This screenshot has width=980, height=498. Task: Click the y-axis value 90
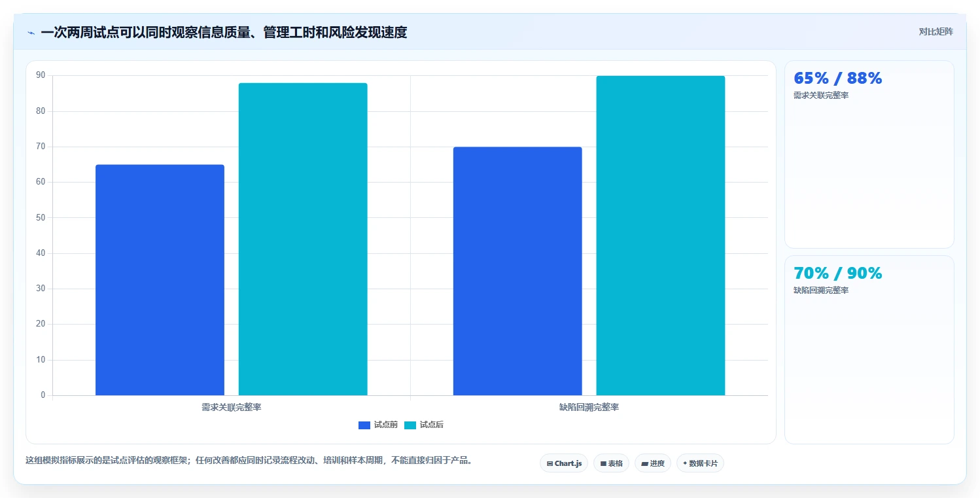[x=41, y=76]
